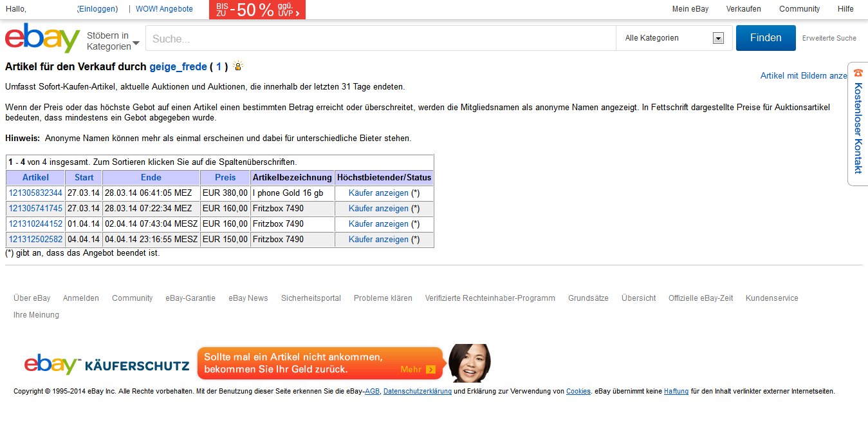This screenshot has width=868, height=429.
Task: Click Anmelden in the footer
Action: point(81,298)
